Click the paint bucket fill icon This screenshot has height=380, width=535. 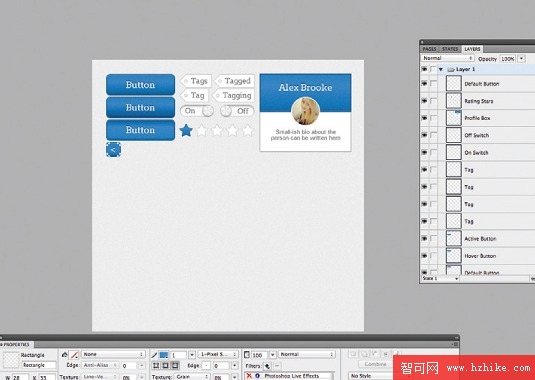click(64, 355)
